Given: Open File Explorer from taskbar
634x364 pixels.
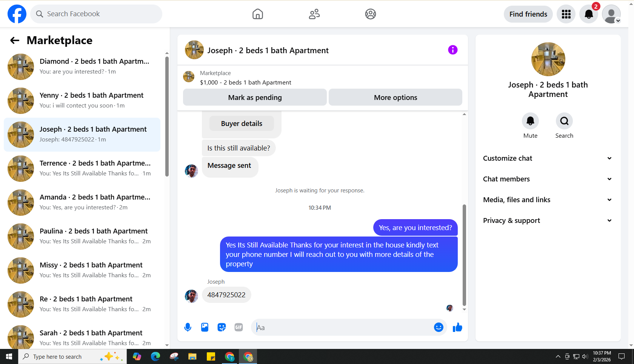Looking at the screenshot, I should coord(192,356).
